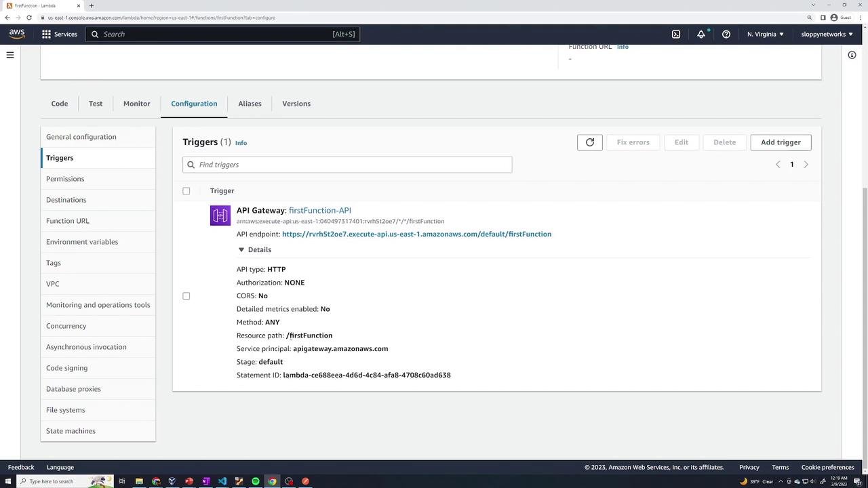Collapse the trigger Details section
The image size is (868, 488).
point(255,250)
